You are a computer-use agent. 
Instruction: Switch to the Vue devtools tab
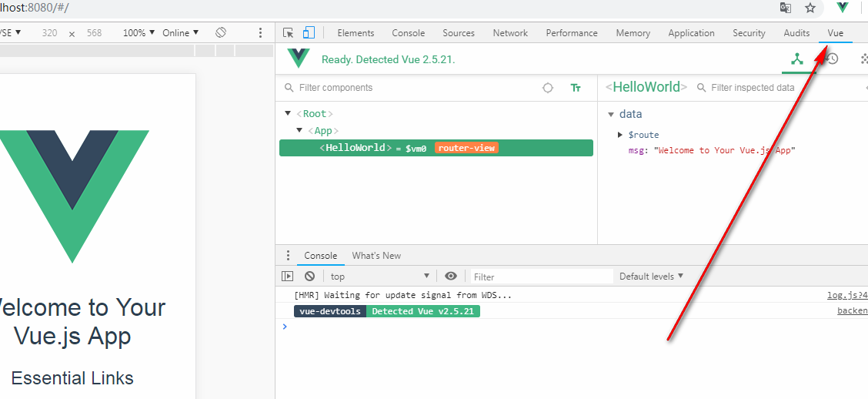836,33
